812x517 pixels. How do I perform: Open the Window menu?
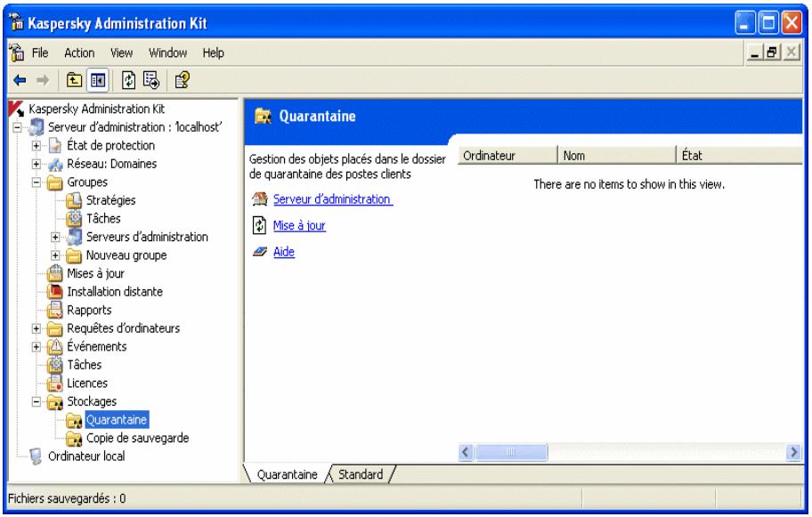tap(167, 53)
